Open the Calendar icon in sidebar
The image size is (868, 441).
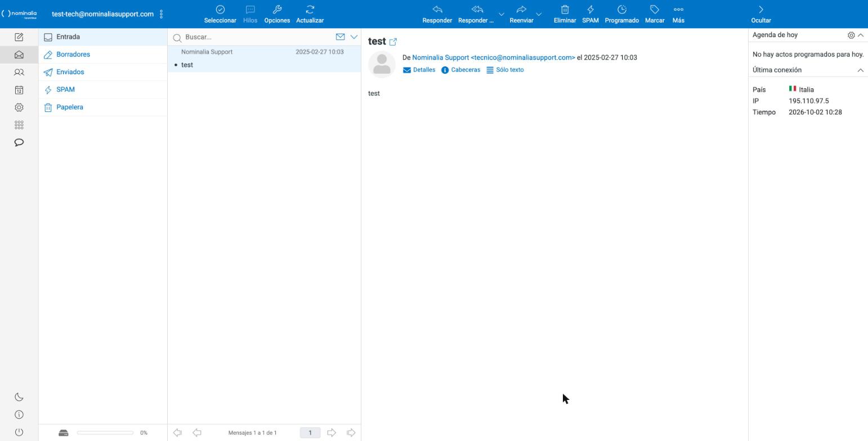pos(19,90)
